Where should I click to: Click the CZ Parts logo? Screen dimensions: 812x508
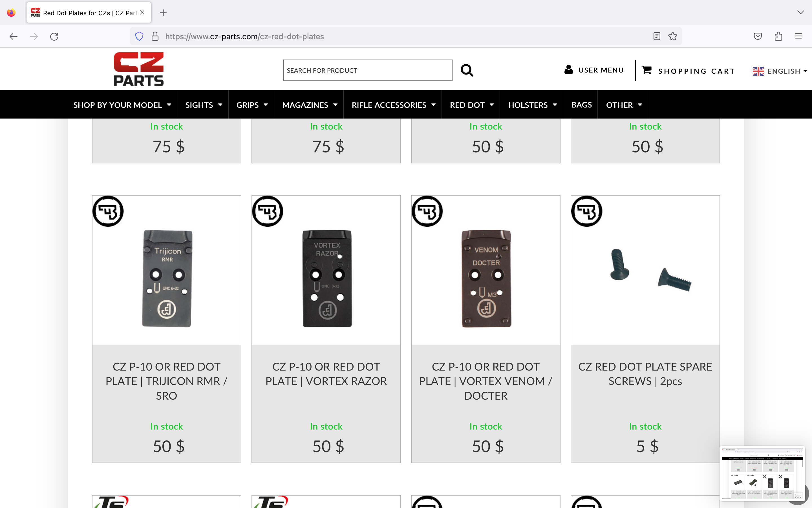click(139, 69)
